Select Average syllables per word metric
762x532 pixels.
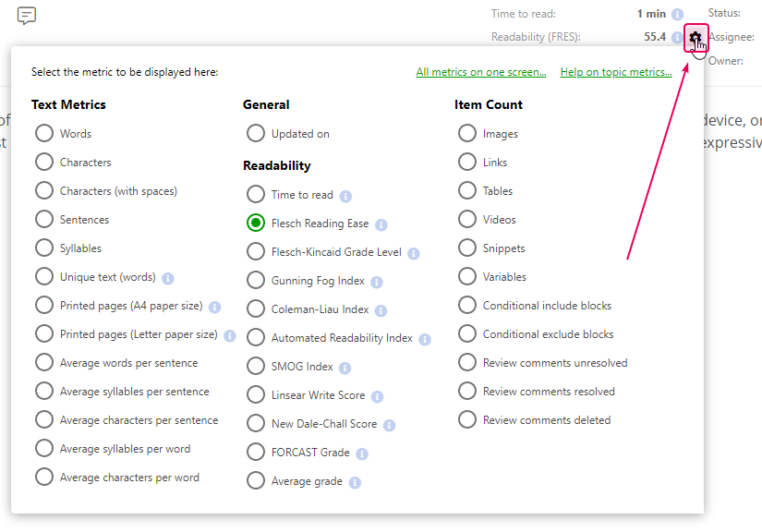pyautogui.click(x=43, y=448)
